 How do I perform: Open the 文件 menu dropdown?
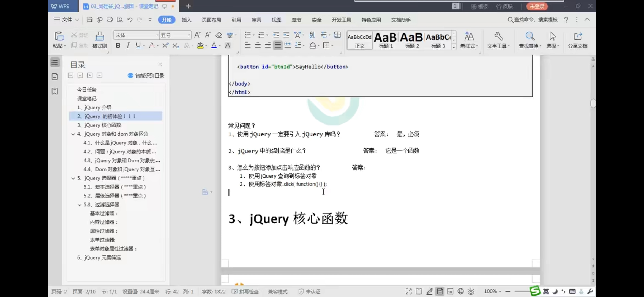click(x=67, y=20)
